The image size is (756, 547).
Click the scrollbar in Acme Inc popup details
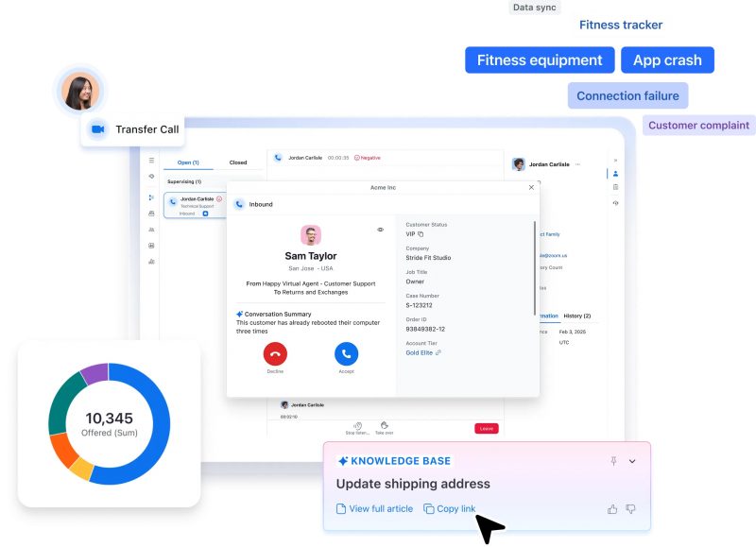coord(534,268)
